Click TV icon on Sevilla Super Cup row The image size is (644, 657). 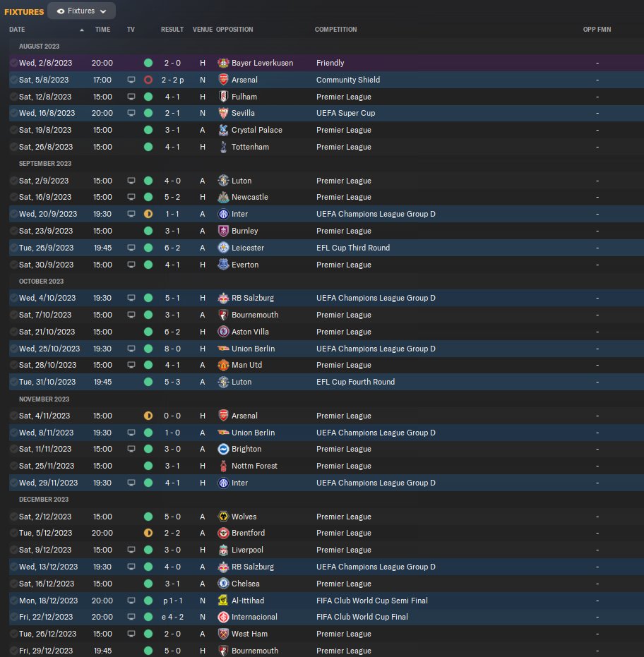[x=131, y=113]
